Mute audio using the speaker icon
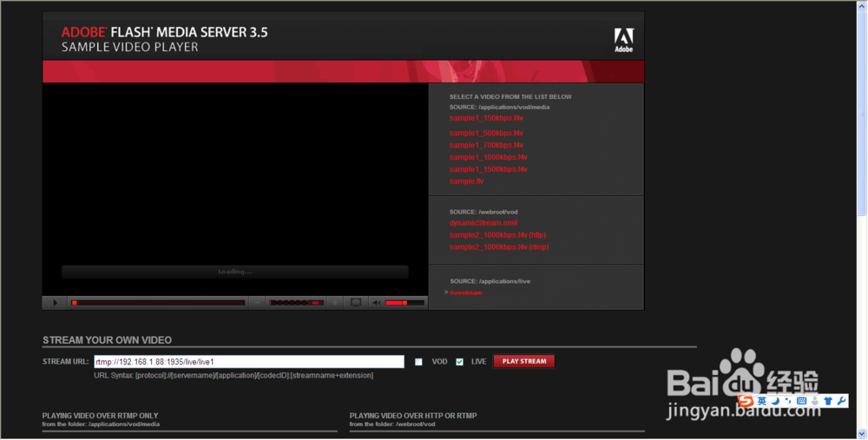 tap(377, 303)
